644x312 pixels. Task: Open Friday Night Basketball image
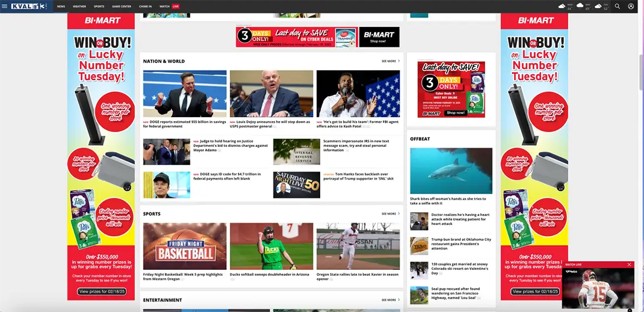185,246
